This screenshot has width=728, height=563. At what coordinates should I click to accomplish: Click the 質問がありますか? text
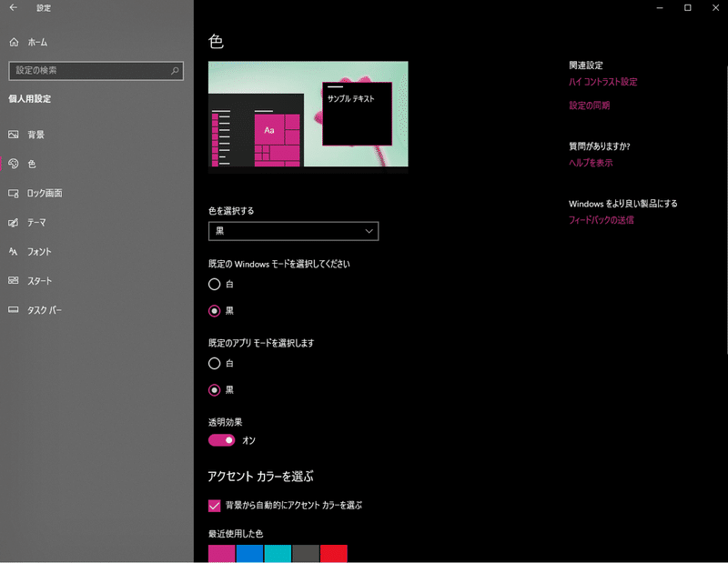(x=600, y=146)
